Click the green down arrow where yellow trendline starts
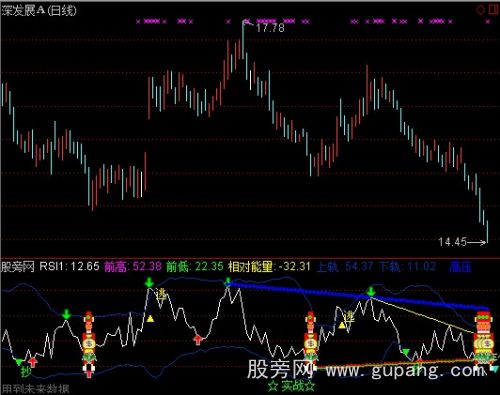 click(371, 291)
